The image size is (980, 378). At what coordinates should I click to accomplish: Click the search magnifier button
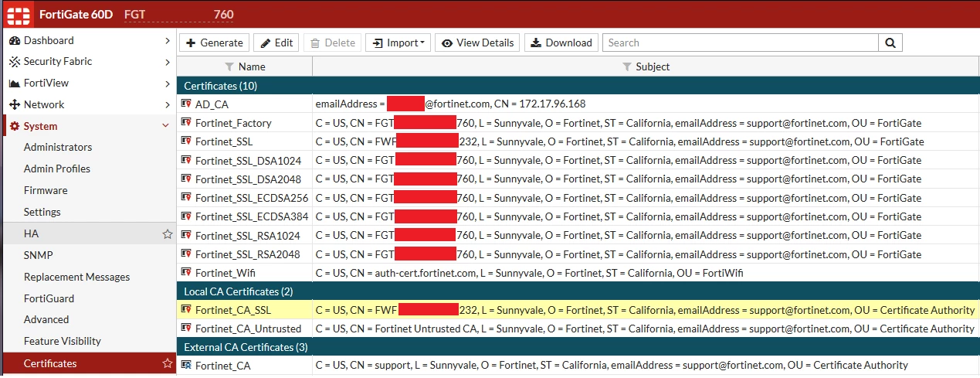coord(890,43)
